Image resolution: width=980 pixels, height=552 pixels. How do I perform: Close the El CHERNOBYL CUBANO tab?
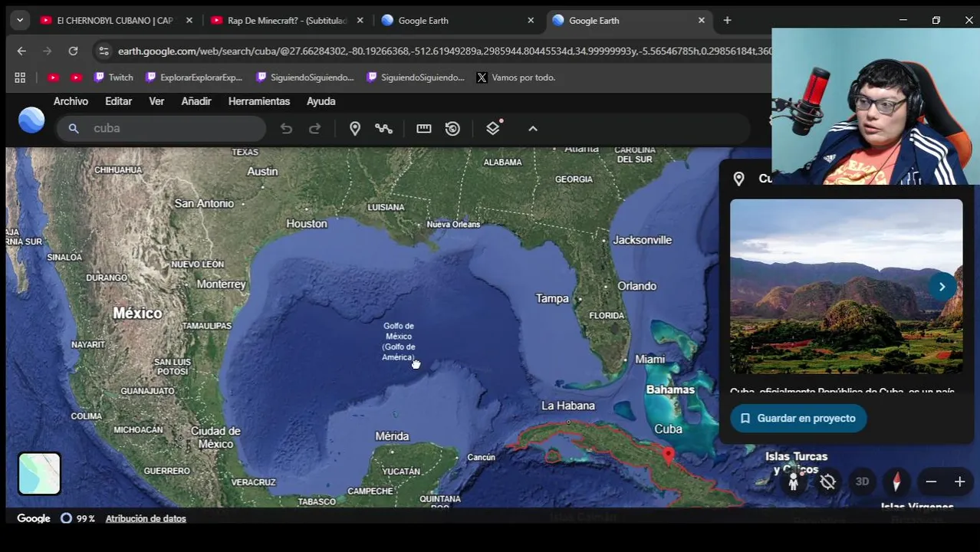189,21
